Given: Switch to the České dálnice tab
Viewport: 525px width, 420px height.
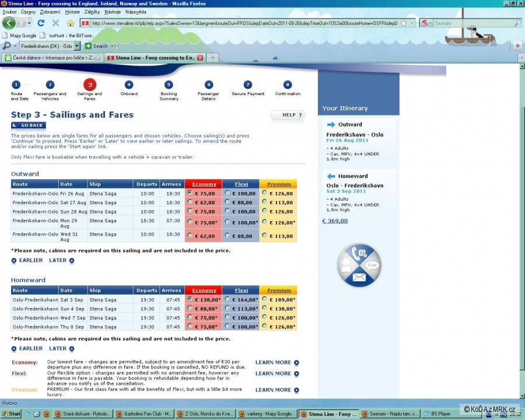Looking at the screenshot, I should [x=52, y=58].
